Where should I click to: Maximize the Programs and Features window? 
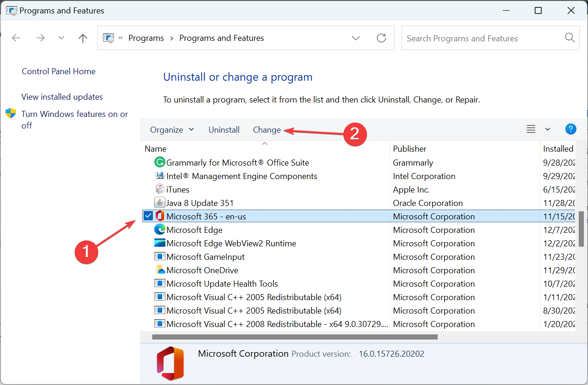[538, 11]
